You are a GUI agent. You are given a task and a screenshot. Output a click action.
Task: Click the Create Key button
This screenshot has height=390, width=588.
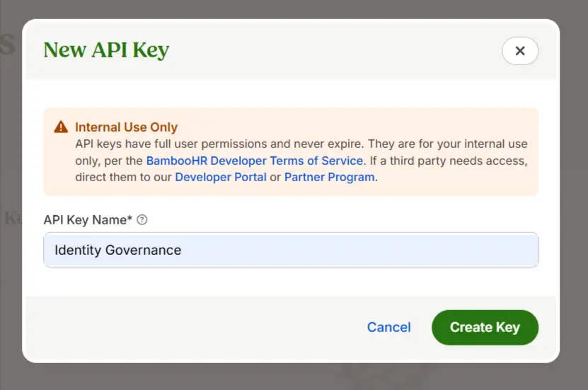485,328
